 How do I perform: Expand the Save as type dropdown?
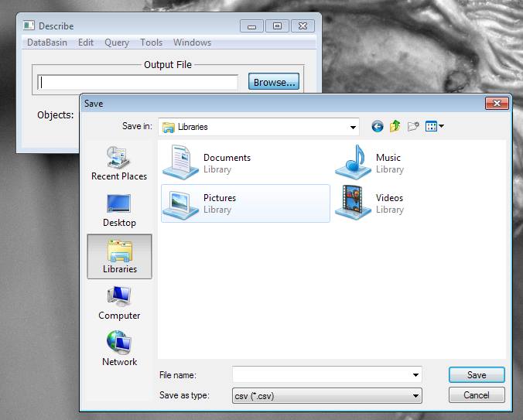[416, 395]
